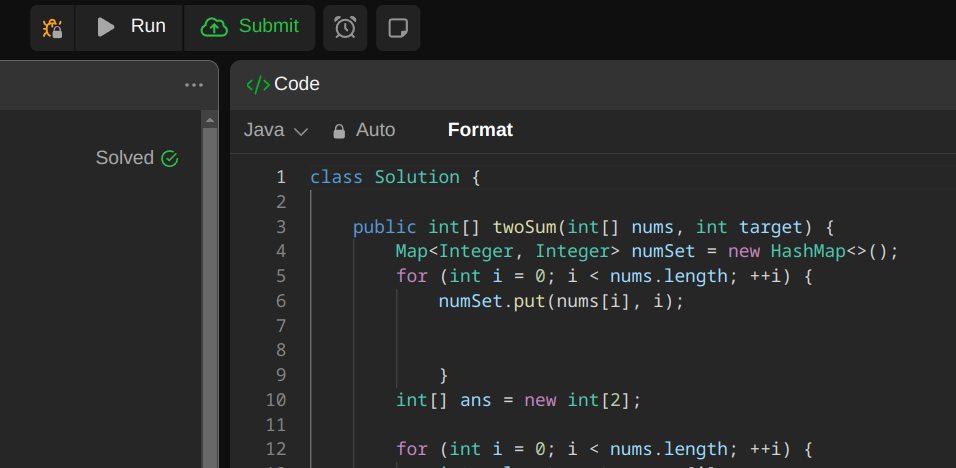Click the Format button

tap(480, 130)
